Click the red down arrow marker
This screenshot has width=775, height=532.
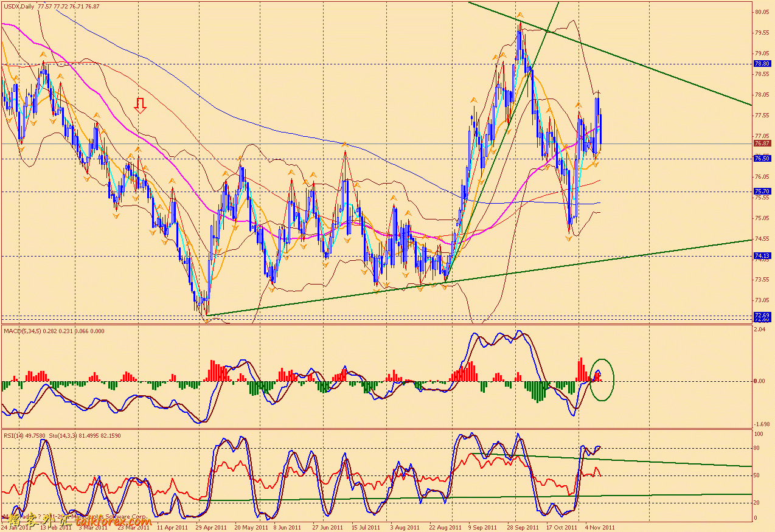click(141, 106)
